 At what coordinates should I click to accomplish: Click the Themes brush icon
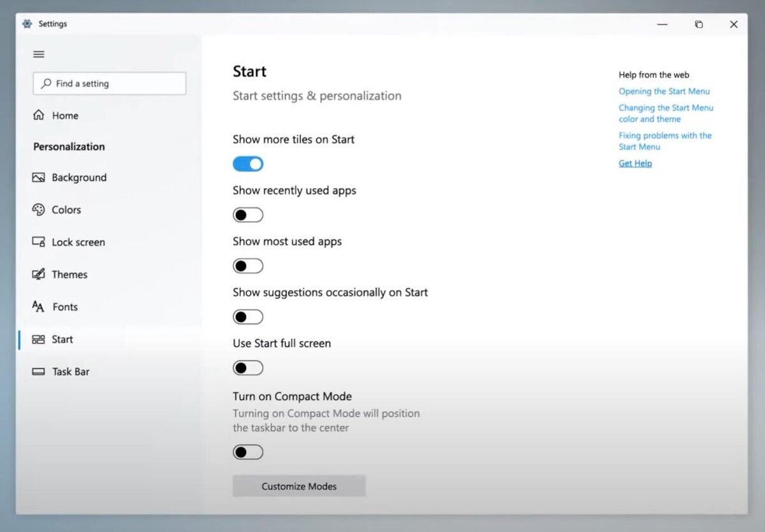[38, 275]
